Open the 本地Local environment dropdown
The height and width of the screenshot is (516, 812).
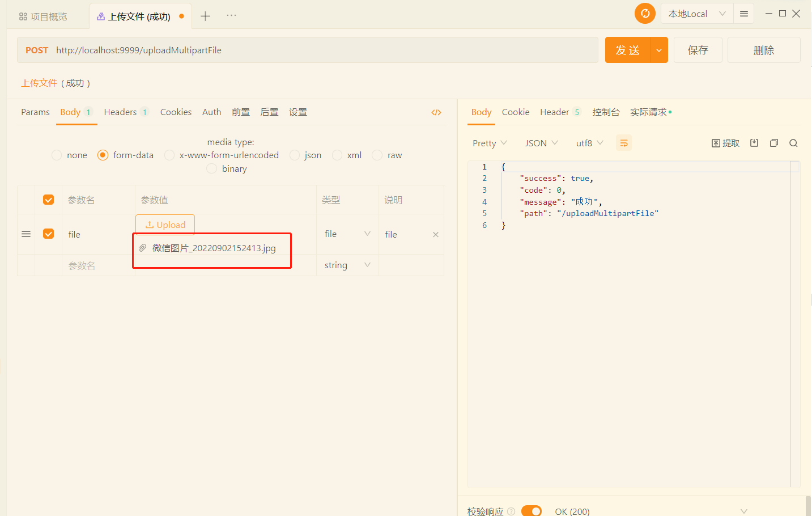coord(696,13)
